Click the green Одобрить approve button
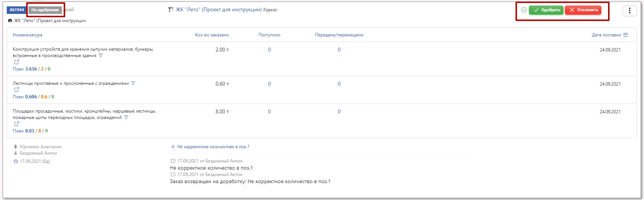 [546, 10]
